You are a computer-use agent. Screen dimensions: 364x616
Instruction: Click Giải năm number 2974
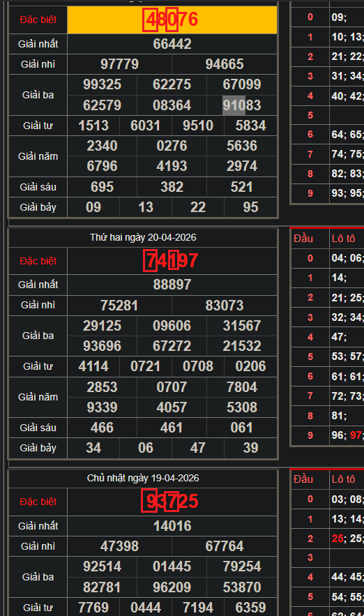(x=242, y=166)
